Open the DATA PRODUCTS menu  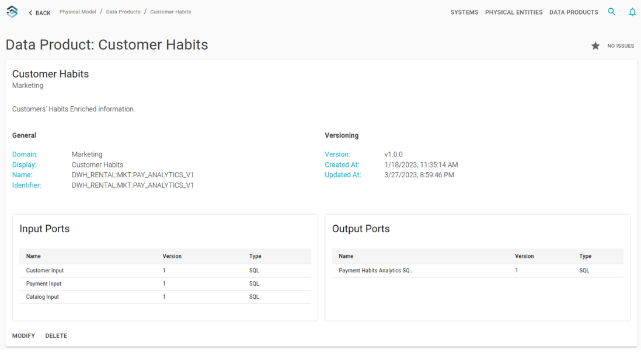(x=573, y=12)
